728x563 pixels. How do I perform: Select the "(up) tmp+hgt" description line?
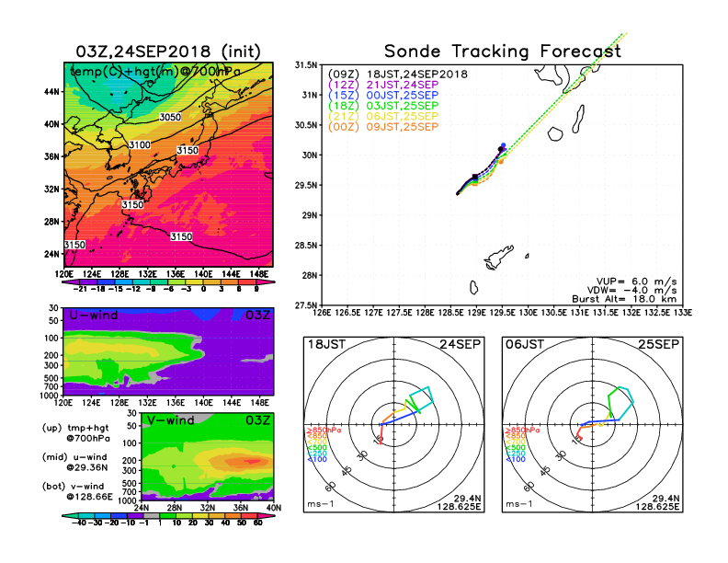pyautogui.click(x=75, y=428)
